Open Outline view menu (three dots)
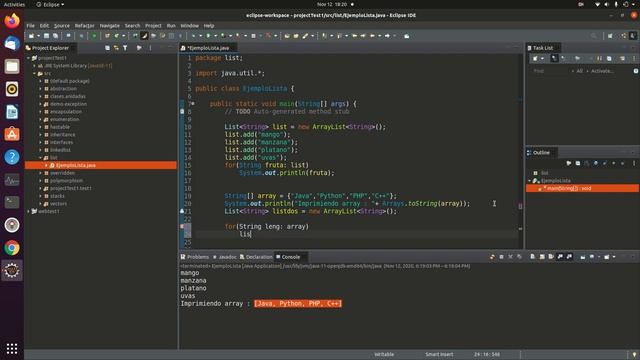Screen dimensions: 640x360 tap(634, 163)
